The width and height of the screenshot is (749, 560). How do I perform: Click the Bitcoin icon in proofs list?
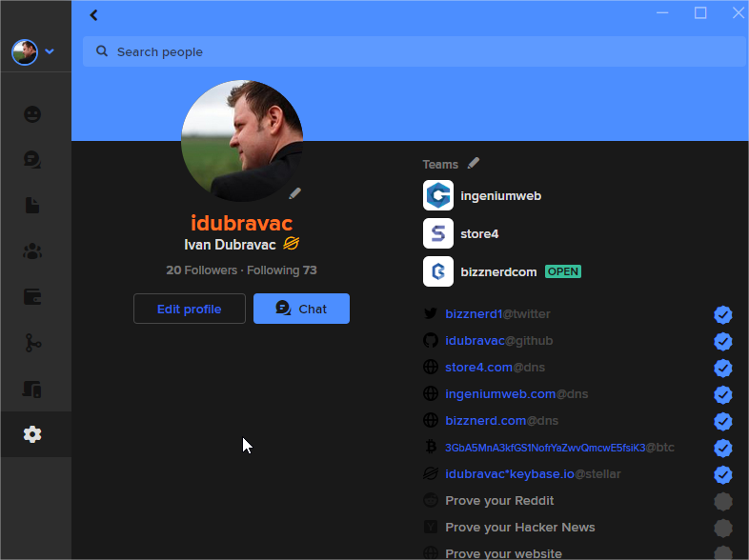(x=431, y=448)
